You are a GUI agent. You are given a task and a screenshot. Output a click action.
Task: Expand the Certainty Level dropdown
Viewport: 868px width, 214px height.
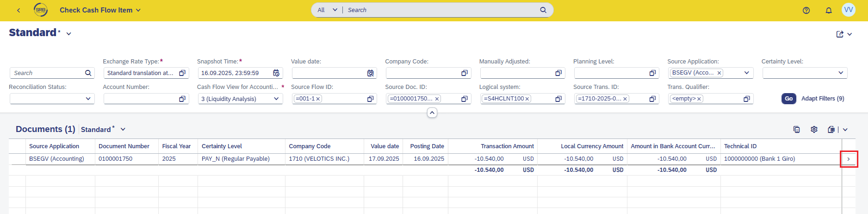(x=841, y=73)
